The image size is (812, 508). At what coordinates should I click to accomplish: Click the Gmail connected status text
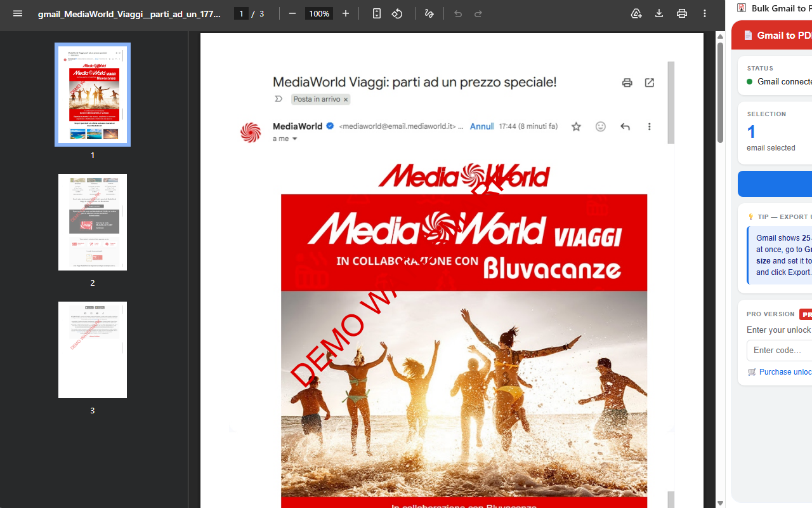pyautogui.click(x=785, y=81)
